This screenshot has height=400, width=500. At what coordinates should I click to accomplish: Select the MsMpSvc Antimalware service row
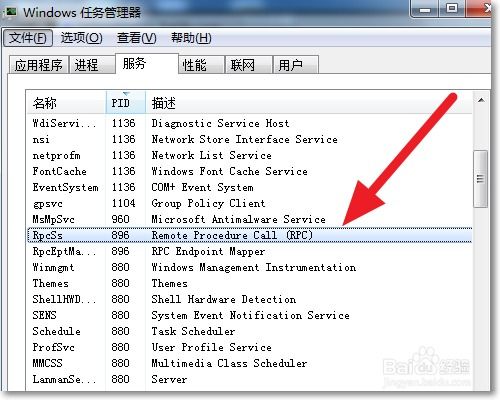(250, 219)
